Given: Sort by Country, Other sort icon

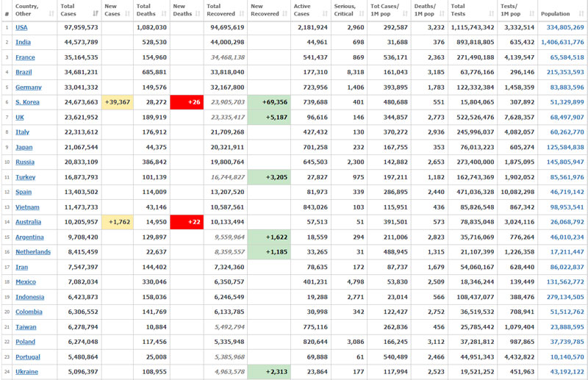Looking at the screenshot, I should tap(51, 14).
